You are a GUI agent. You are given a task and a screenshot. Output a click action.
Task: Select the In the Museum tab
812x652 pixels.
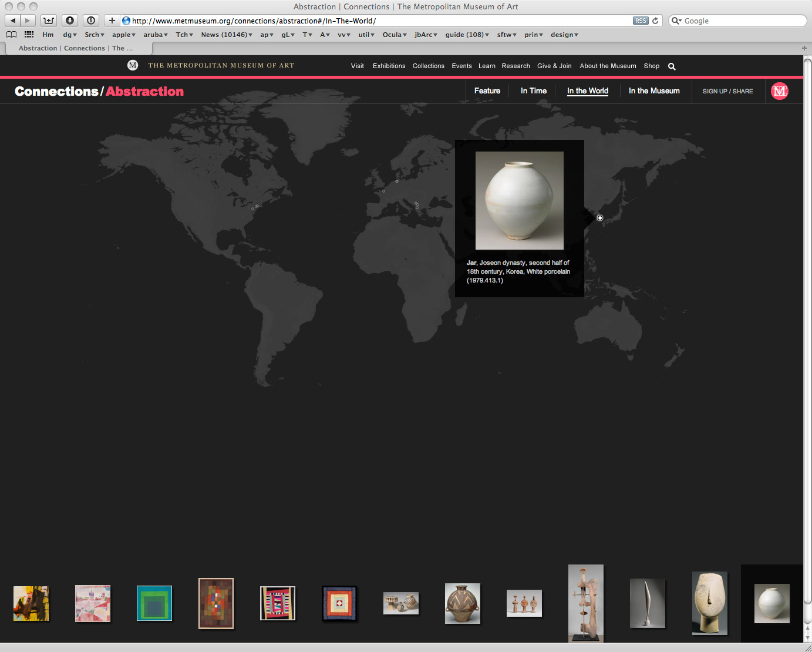(x=654, y=91)
